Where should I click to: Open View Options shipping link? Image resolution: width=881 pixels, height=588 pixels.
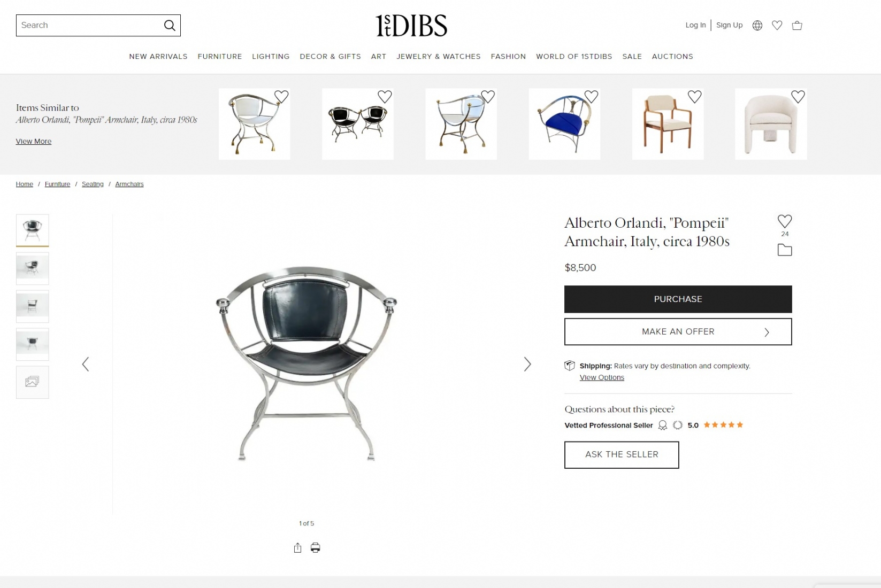pos(602,377)
